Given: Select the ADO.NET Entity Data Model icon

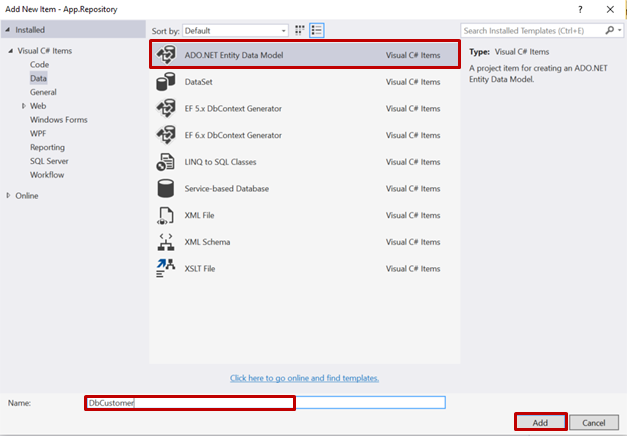Looking at the screenshot, I should 166,55.
